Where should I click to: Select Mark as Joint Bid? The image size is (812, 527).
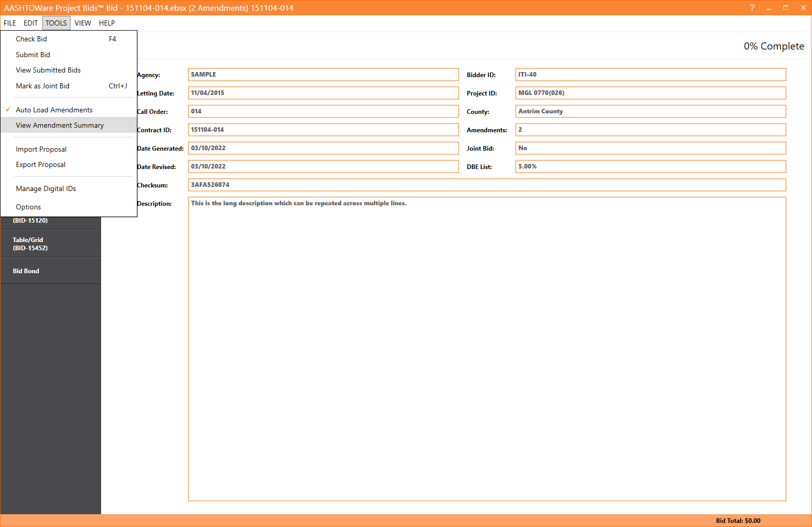click(x=42, y=86)
